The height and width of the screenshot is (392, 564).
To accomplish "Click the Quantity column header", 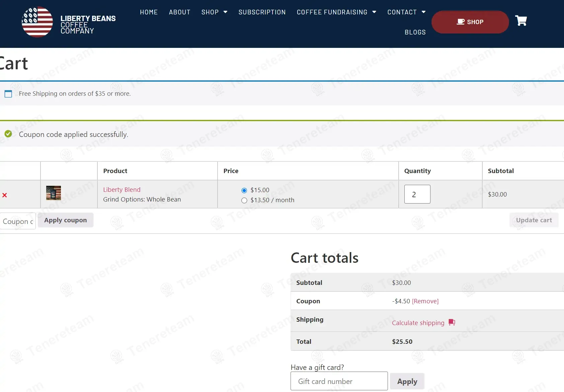I will pos(417,171).
